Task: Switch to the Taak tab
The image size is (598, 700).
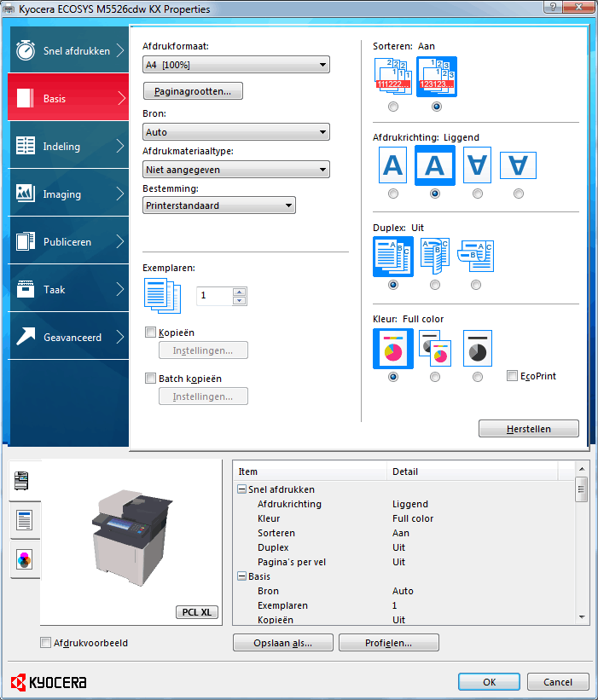Action: pyautogui.click(x=69, y=289)
